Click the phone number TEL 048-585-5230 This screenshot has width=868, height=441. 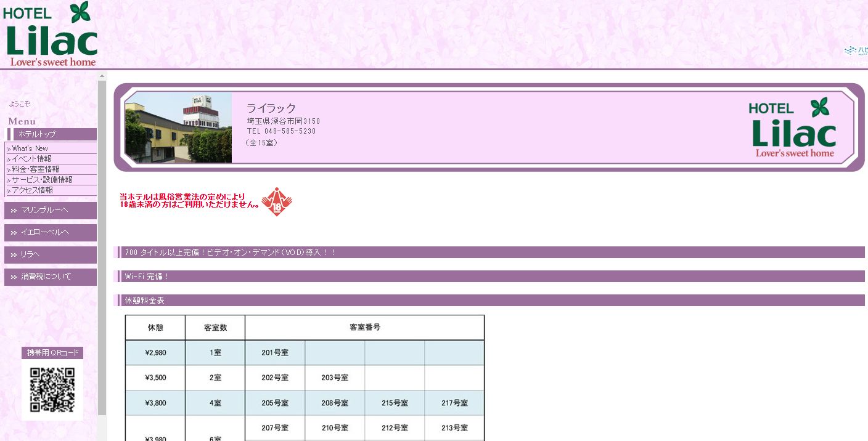pos(282,131)
